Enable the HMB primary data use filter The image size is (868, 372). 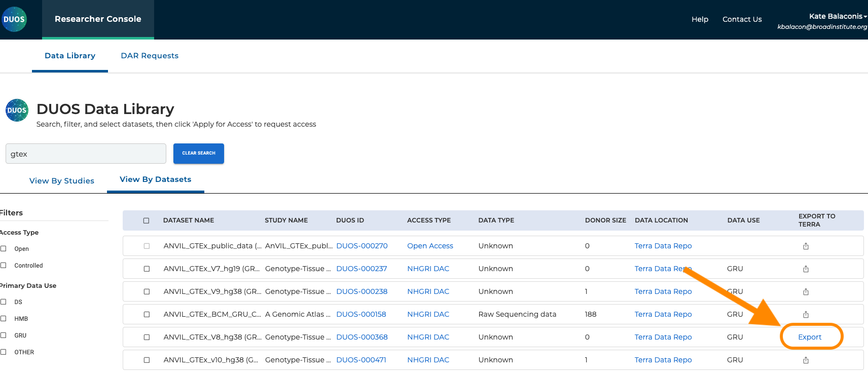click(4, 318)
